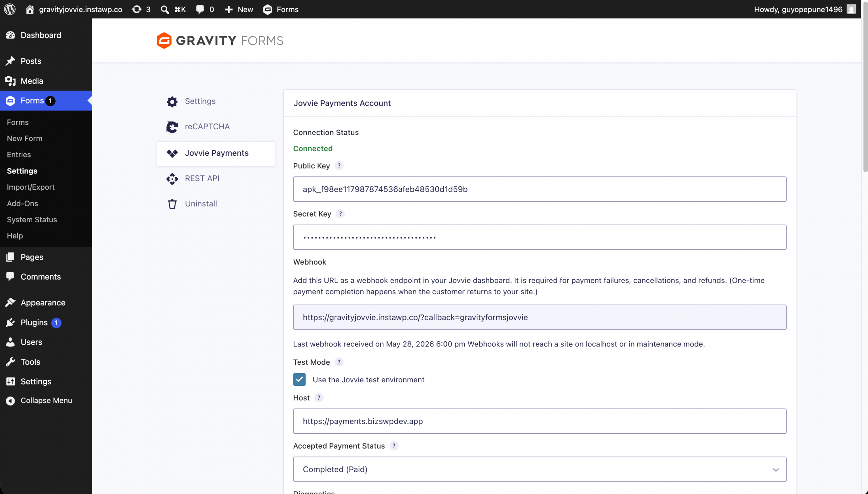Click the Posts pin icon
The height and width of the screenshot is (494, 868).
click(x=11, y=61)
